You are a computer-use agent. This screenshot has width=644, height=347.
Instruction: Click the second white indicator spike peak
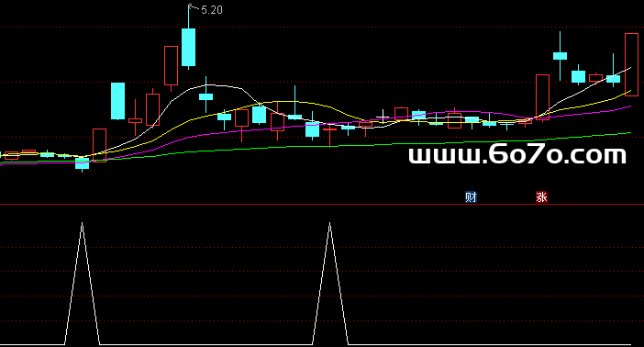point(329,224)
